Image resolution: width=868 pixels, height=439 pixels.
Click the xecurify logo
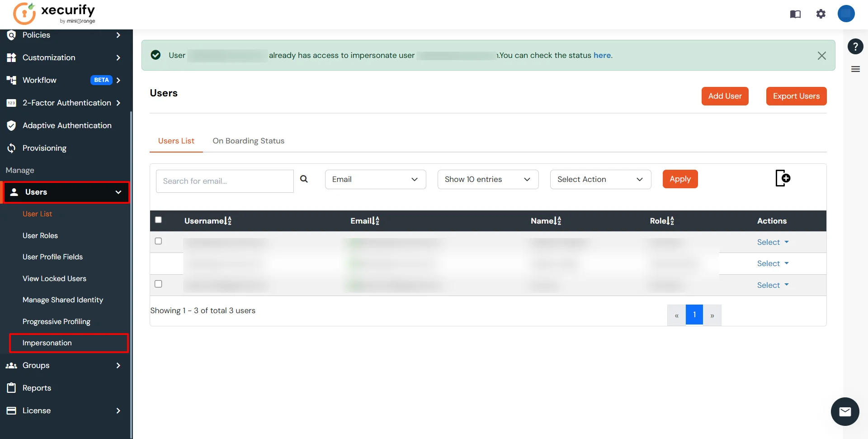point(53,14)
